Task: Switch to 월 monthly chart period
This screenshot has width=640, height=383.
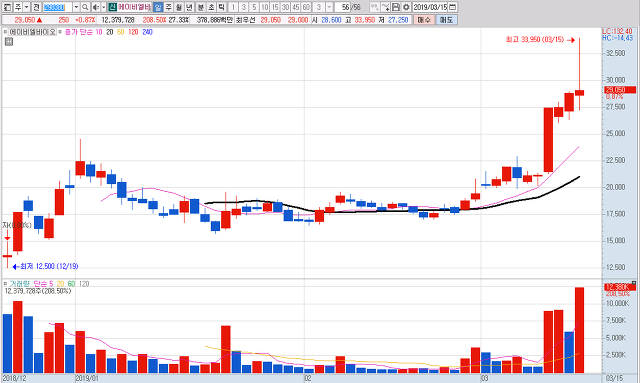Action: coord(179,7)
